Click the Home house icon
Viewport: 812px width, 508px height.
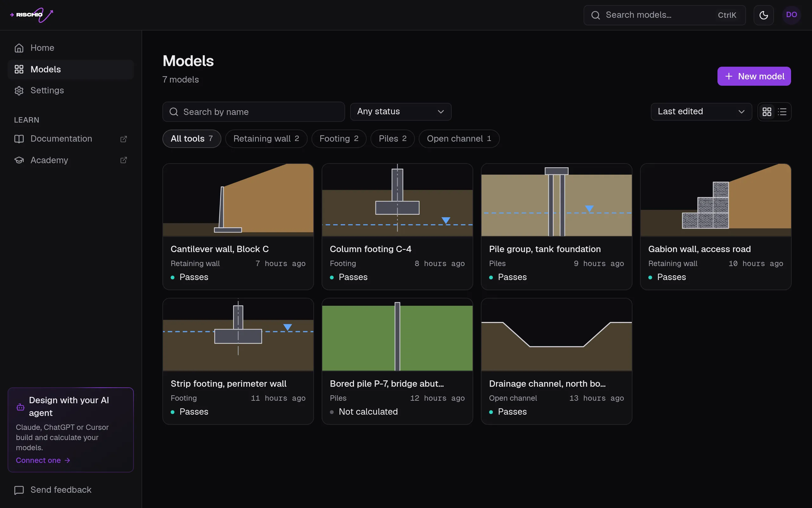tap(19, 48)
